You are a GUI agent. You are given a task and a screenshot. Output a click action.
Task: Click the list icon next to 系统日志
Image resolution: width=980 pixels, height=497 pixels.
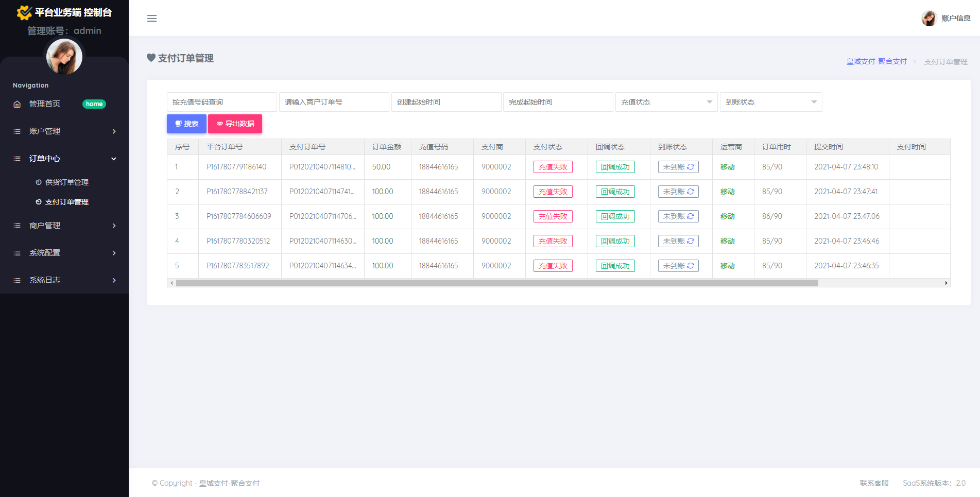tap(16, 280)
